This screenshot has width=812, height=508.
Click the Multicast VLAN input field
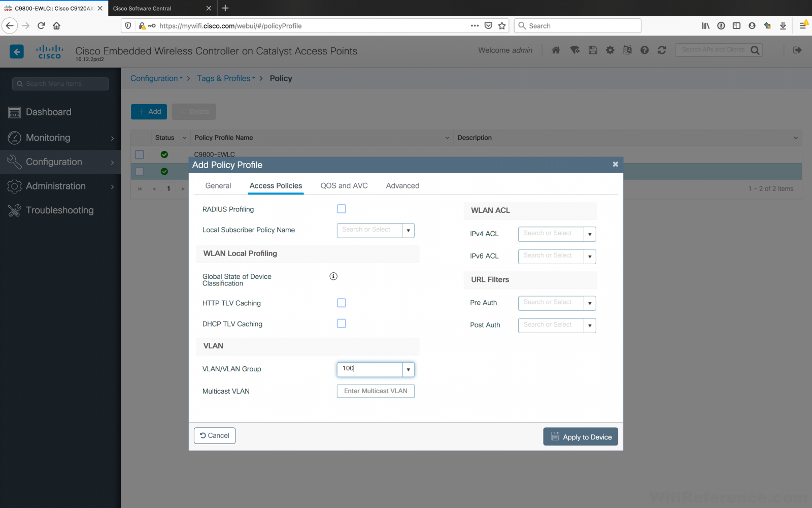pos(376,391)
